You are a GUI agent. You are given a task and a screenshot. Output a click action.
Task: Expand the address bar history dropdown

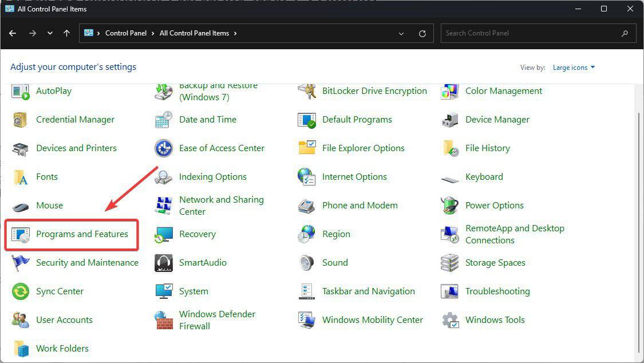(x=401, y=34)
